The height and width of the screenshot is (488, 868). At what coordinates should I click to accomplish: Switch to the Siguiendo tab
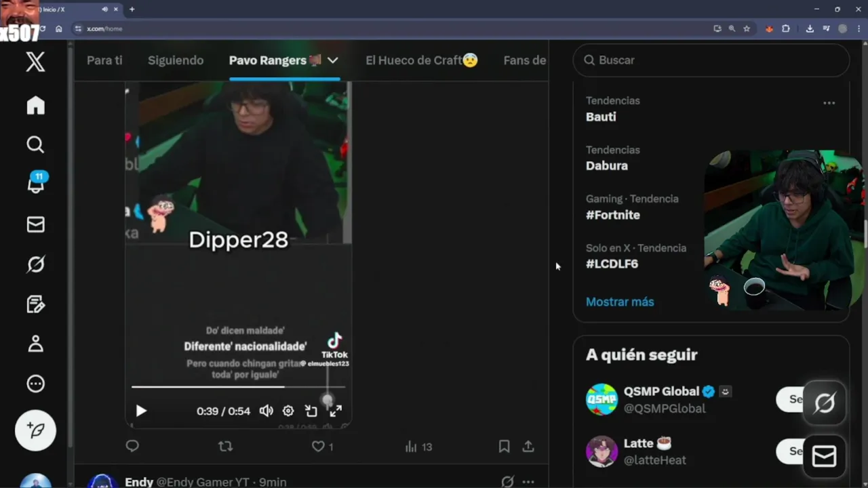[x=176, y=60]
